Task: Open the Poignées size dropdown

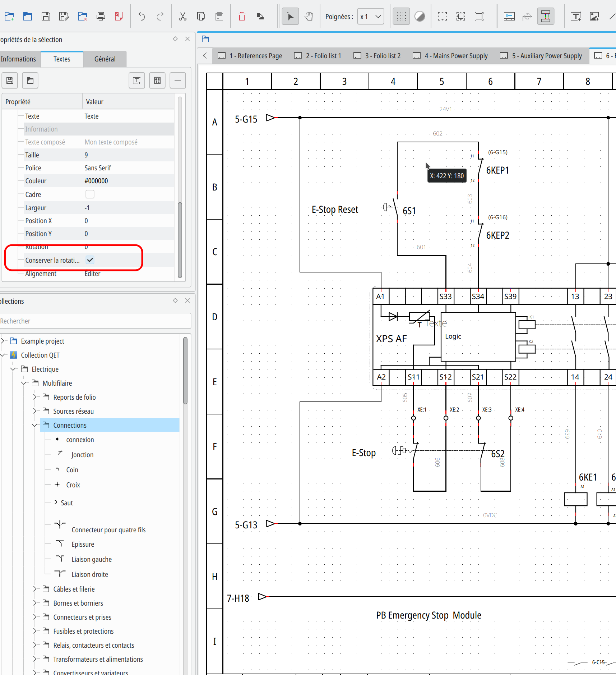Action: 371,17
